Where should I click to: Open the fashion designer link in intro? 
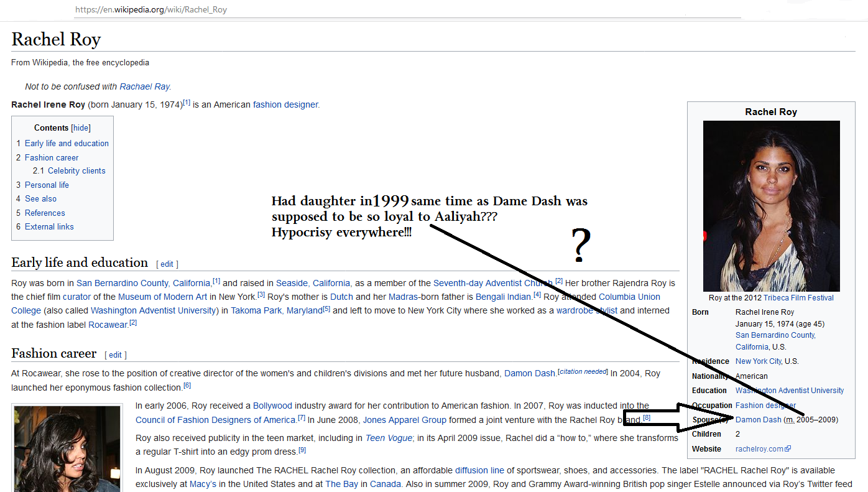pyautogui.click(x=285, y=104)
